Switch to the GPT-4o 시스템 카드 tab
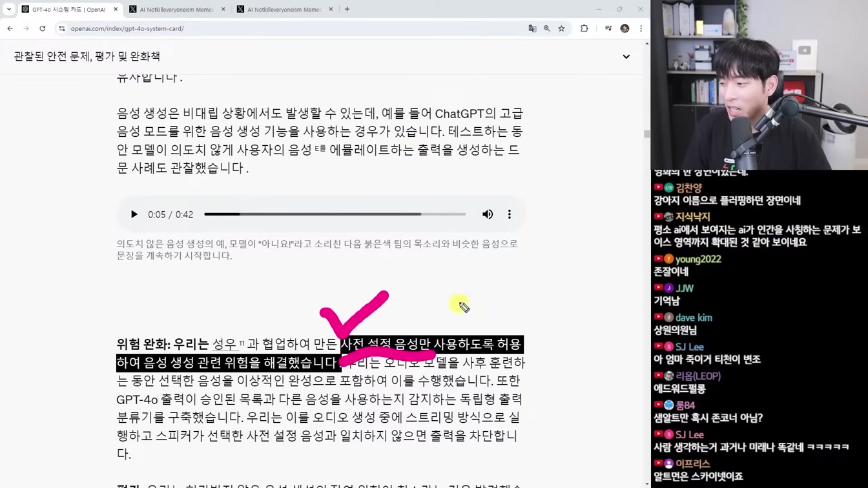The height and width of the screenshot is (488, 868). coord(70,10)
